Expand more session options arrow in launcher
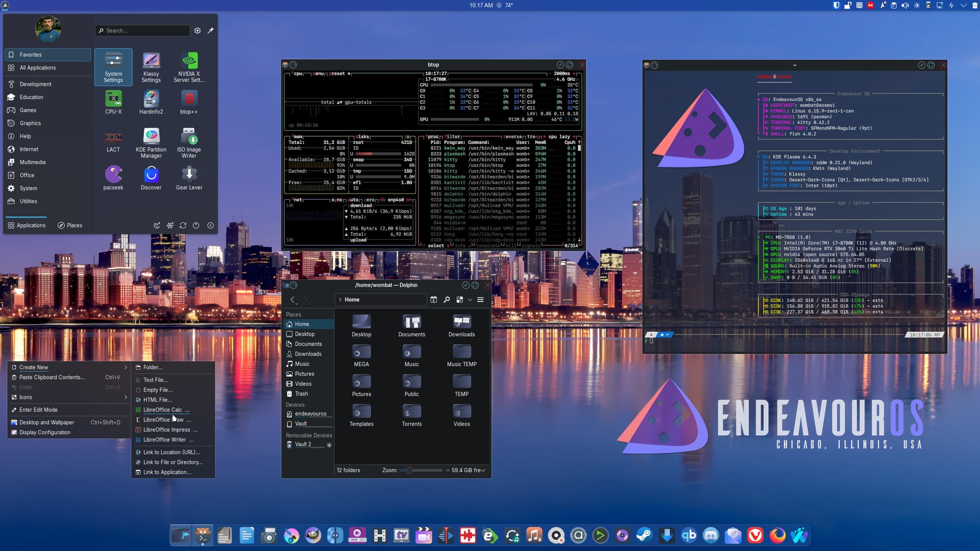This screenshot has height=551, width=980. pyautogui.click(x=210, y=225)
